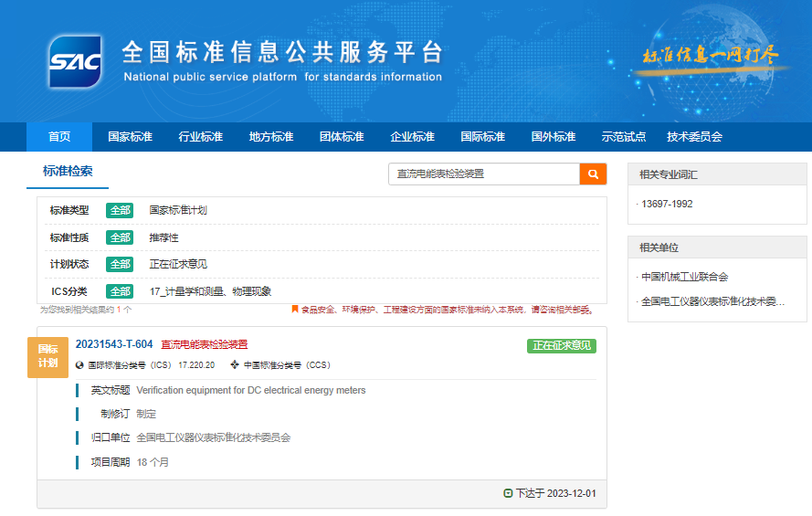Click the icon next to the 下达于 date
Viewport: 812px width, 516px height.
click(x=508, y=493)
